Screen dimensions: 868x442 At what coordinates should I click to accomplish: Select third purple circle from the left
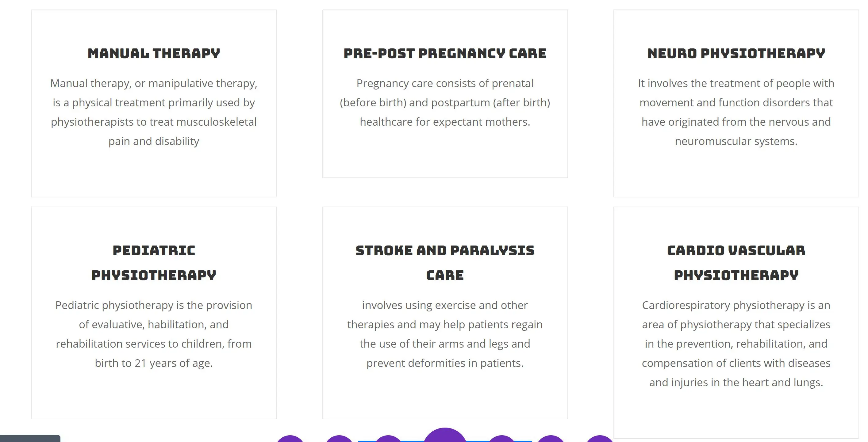point(388,439)
